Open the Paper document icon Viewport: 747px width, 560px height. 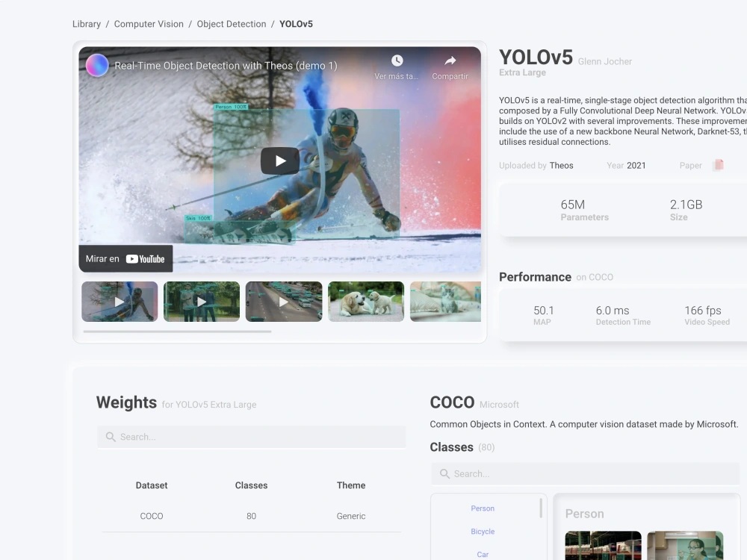719,165
